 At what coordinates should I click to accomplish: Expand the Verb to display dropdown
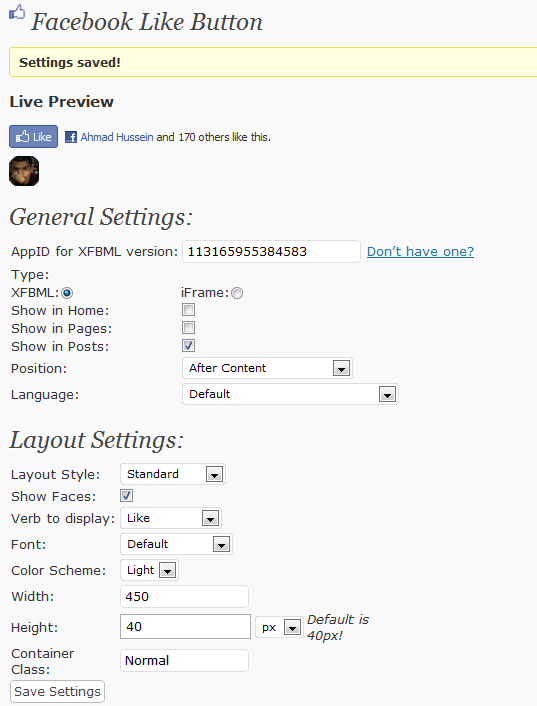coord(171,518)
